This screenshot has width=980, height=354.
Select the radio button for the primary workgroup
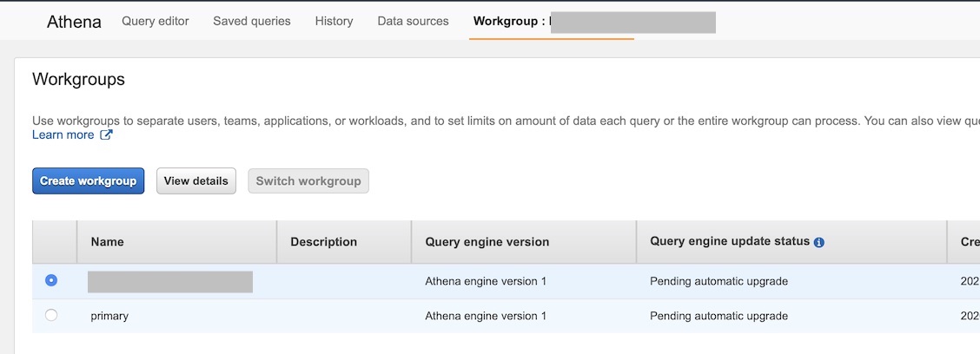[51, 315]
